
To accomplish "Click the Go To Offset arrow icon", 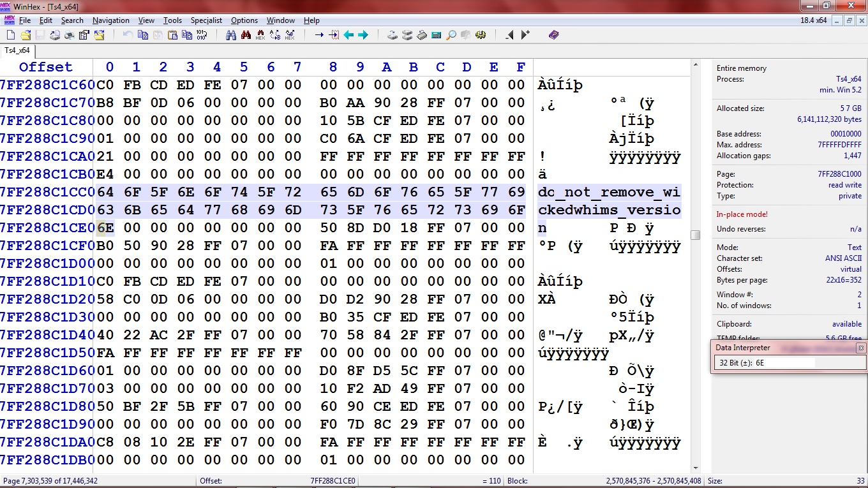I will coord(319,35).
